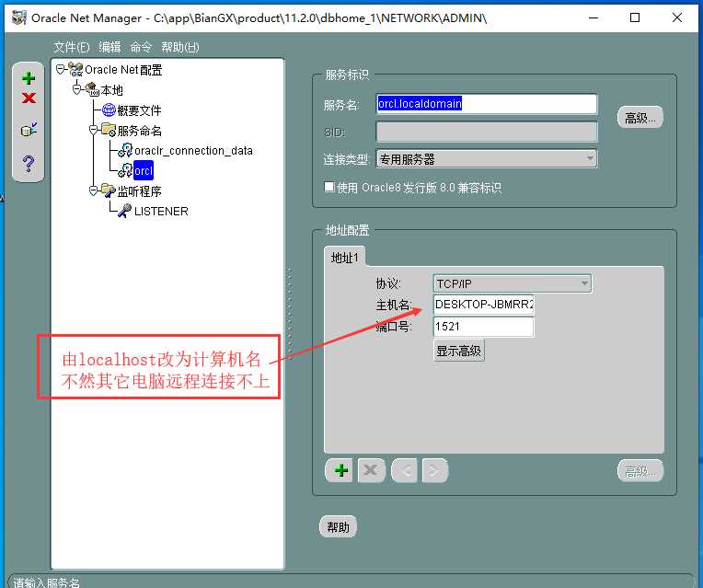The image size is (703, 588).
Task: Click the 显示高级 button
Action: (x=459, y=351)
